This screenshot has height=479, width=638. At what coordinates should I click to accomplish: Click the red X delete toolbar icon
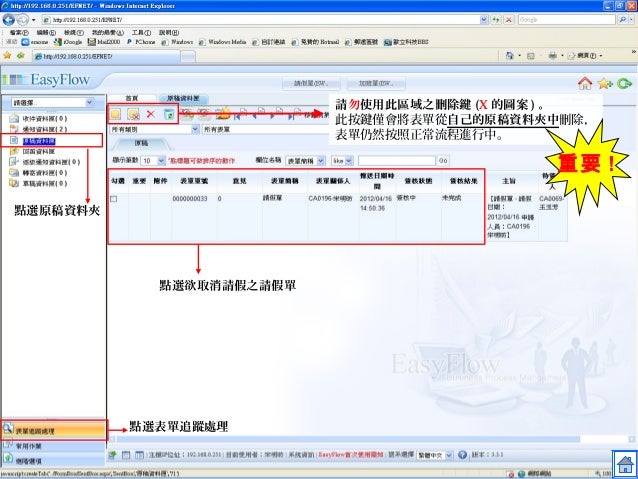coord(151,114)
